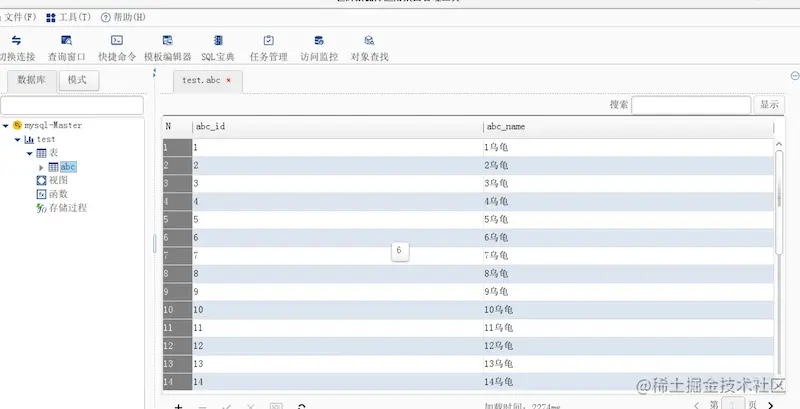
Task: Open the 查询窗口 query window tool
Action: (x=66, y=41)
